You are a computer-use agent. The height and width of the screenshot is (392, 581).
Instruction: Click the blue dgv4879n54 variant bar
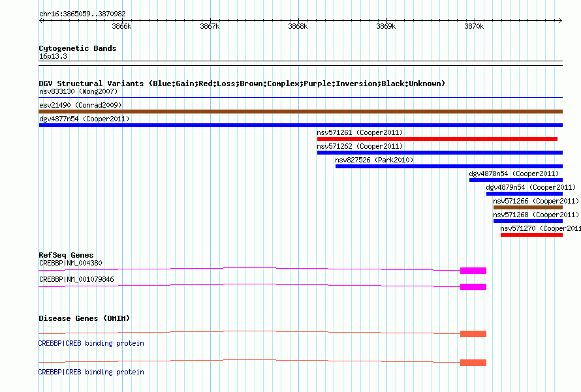tap(524, 194)
